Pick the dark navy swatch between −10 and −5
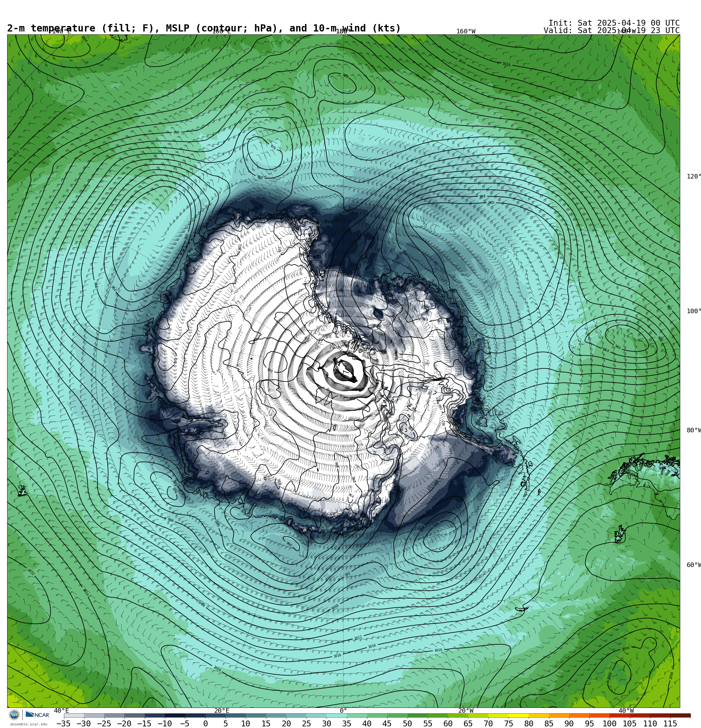 click(175, 715)
